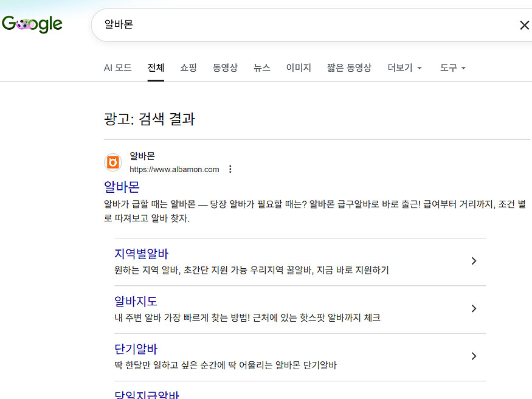The height and width of the screenshot is (399, 532).
Task: Clear the search box with X
Action: 524,25
